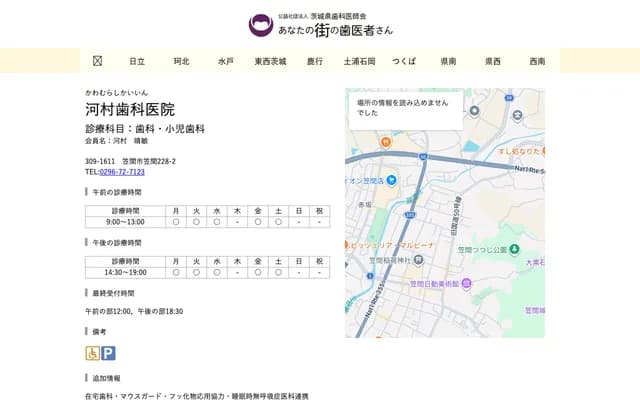Click the wheelchair accessibility icon
The height and width of the screenshot is (400, 640).
click(x=92, y=353)
